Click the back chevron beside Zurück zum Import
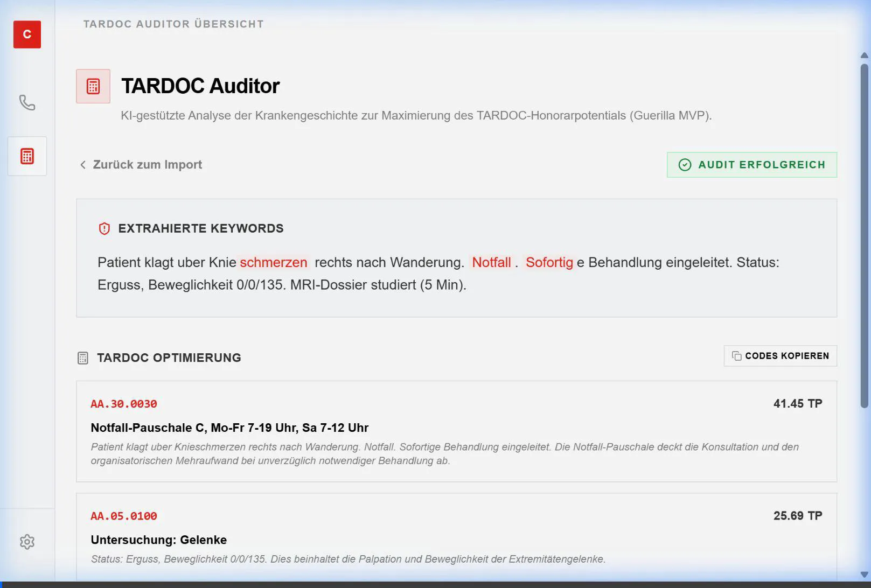 pyautogui.click(x=83, y=164)
